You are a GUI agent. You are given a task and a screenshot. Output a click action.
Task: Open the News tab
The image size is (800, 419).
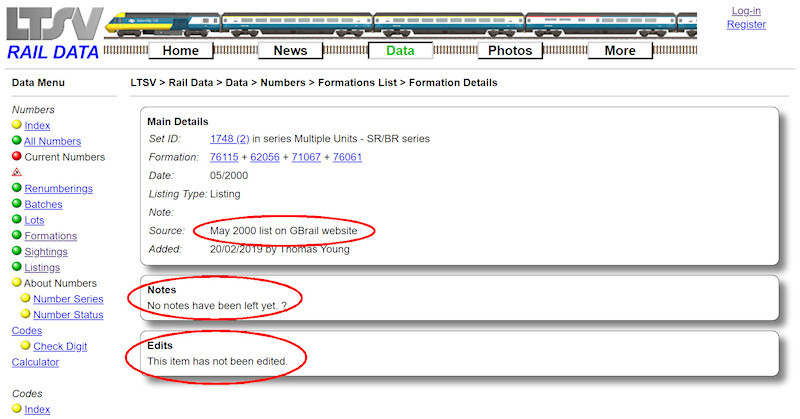[x=290, y=51]
